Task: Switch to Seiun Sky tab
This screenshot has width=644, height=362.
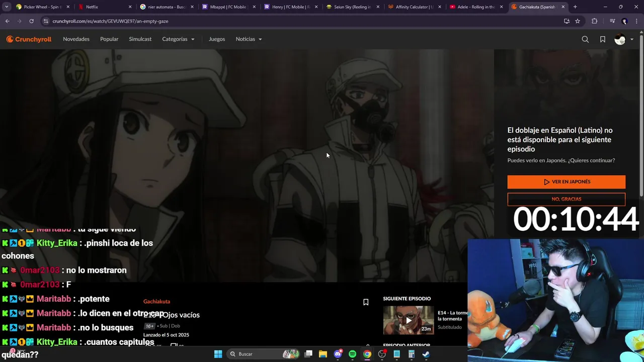Action: [x=353, y=7]
